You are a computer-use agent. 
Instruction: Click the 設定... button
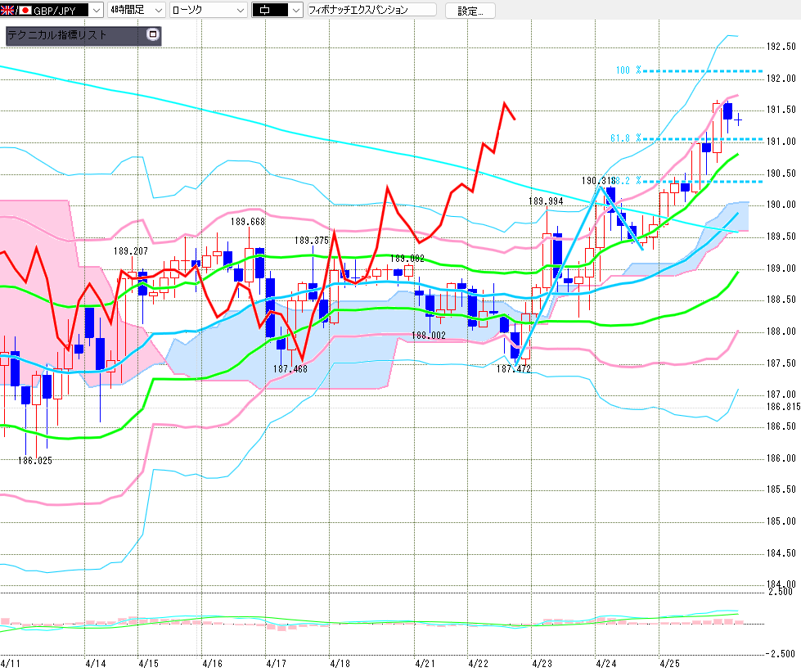(x=470, y=11)
